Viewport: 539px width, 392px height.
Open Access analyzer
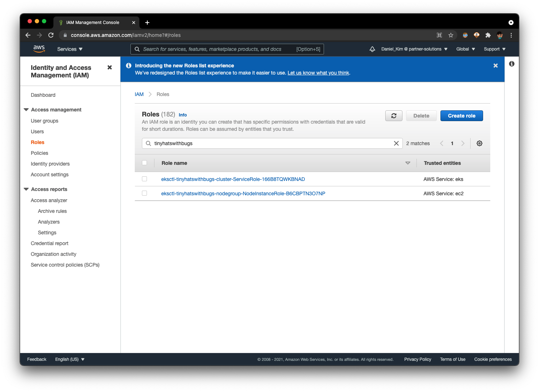pos(49,200)
